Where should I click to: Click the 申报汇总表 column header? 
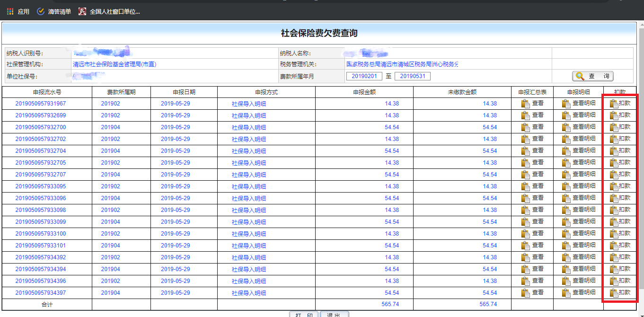[532, 92]
